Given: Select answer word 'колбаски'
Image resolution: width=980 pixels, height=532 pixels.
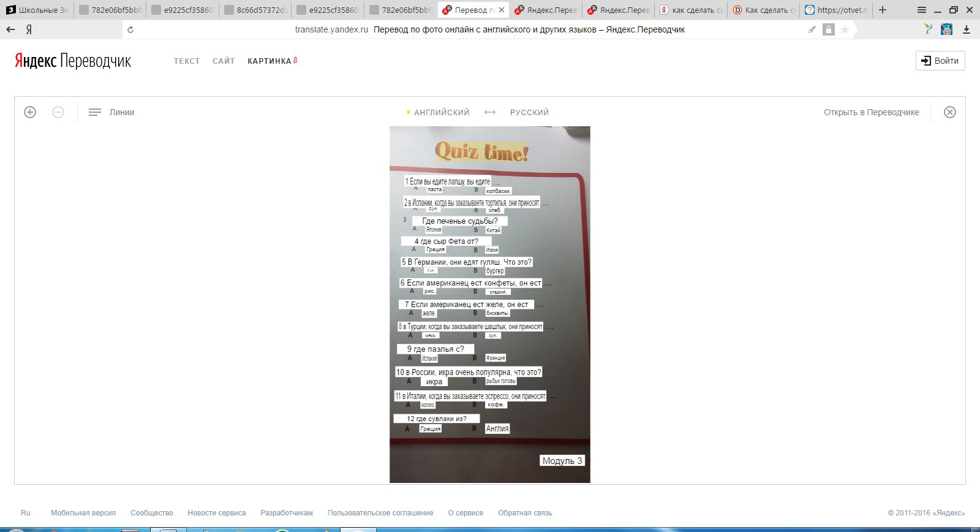Looking at the screenshot, I should (x=498, y=191).
